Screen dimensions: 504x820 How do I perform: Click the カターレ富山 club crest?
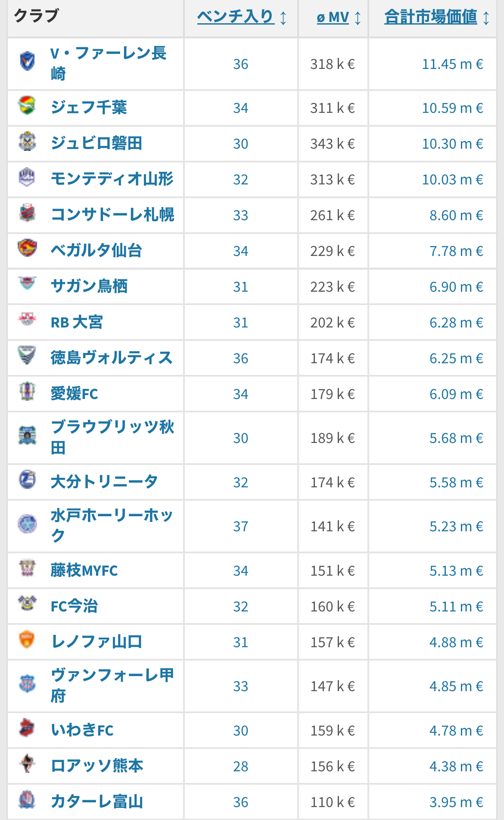pyautogui.click(x=27, y=799)
